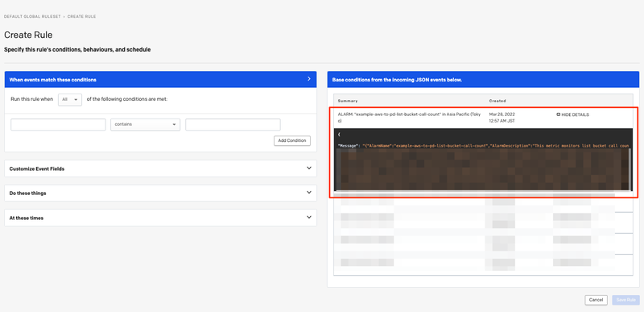Click the condition field name input

pos(58,124)
